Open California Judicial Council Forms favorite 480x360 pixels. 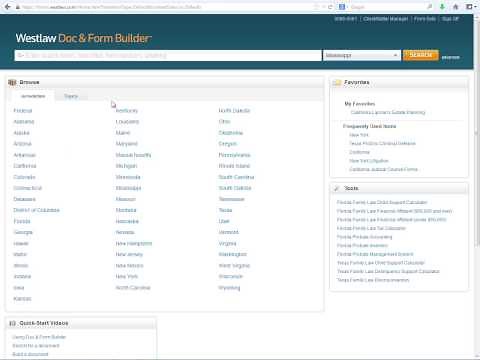click(x=383, y=169)
